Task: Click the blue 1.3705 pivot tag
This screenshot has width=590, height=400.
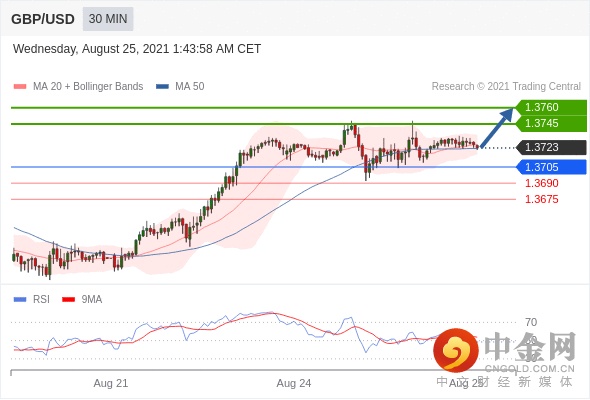Action: 551,167
